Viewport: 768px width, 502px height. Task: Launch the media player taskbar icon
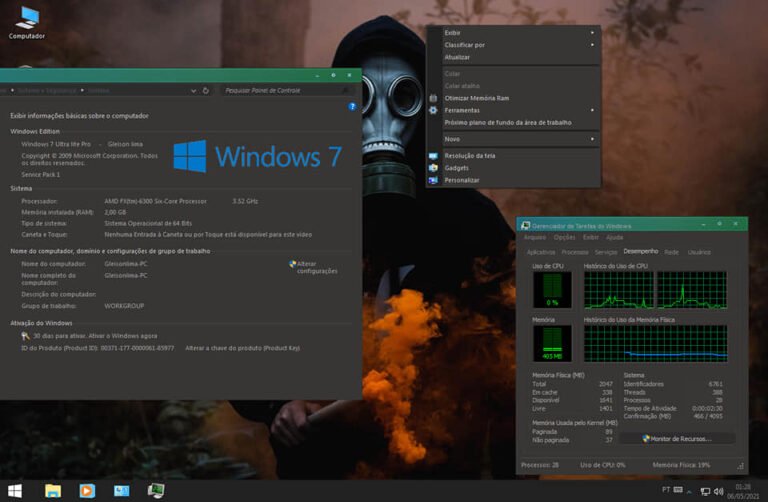coord(87,491)
